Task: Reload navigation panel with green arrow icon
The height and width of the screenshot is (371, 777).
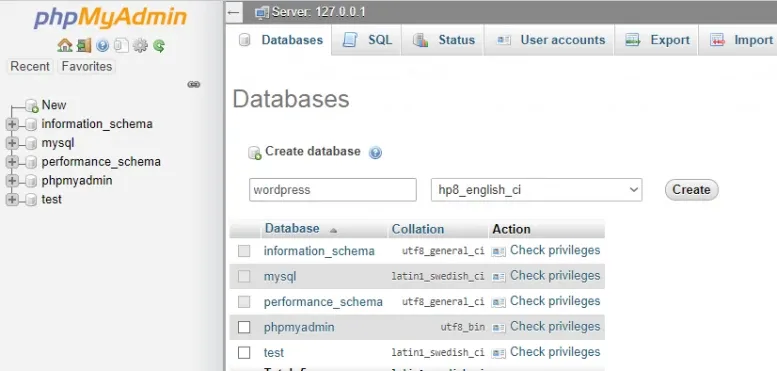Action: (159, 46)
